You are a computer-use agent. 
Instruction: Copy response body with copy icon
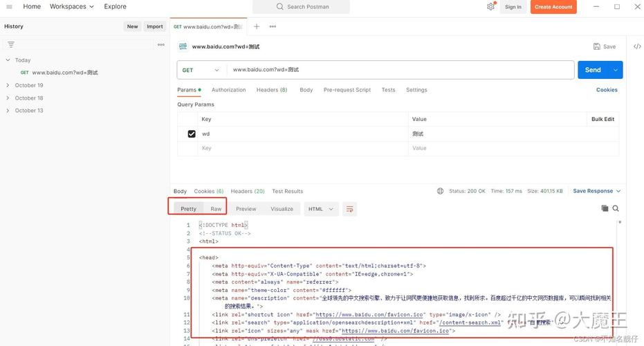[x=605, y=208]
